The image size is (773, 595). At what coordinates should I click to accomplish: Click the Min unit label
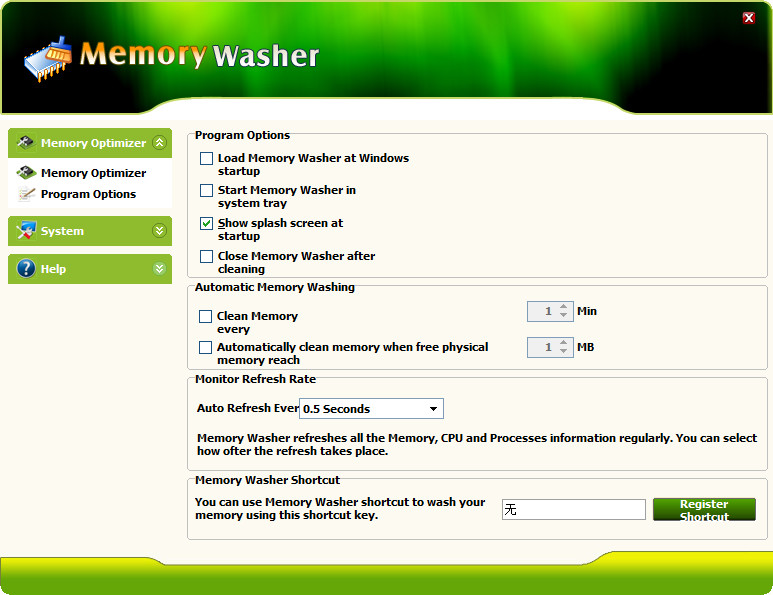tap(587, 311)
